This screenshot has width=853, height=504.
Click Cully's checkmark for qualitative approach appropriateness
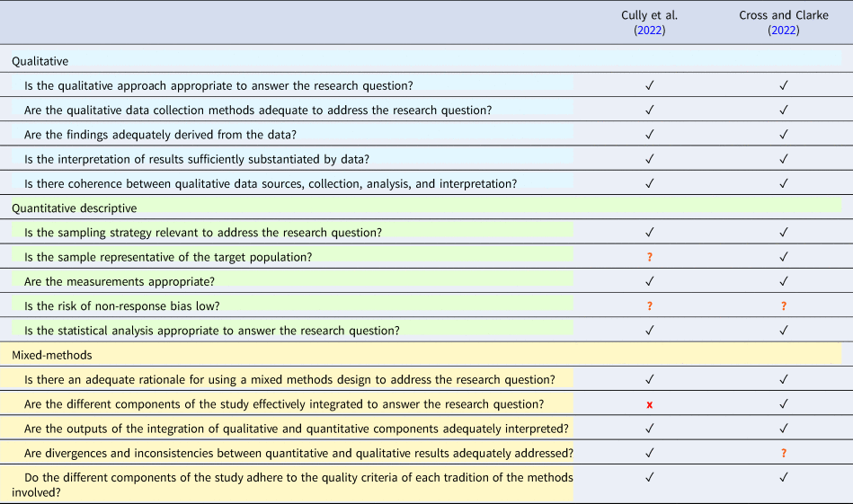(649, 85)
